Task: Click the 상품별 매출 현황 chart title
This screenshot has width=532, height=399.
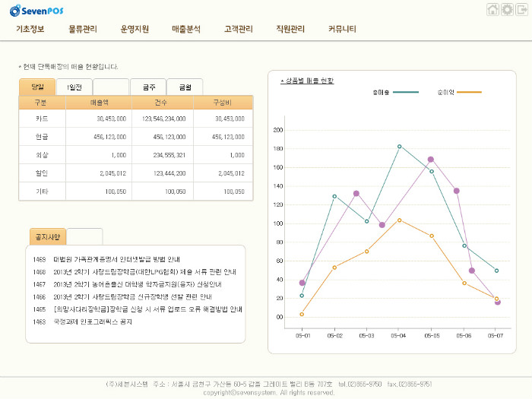Action: click(x=307, y=81)
